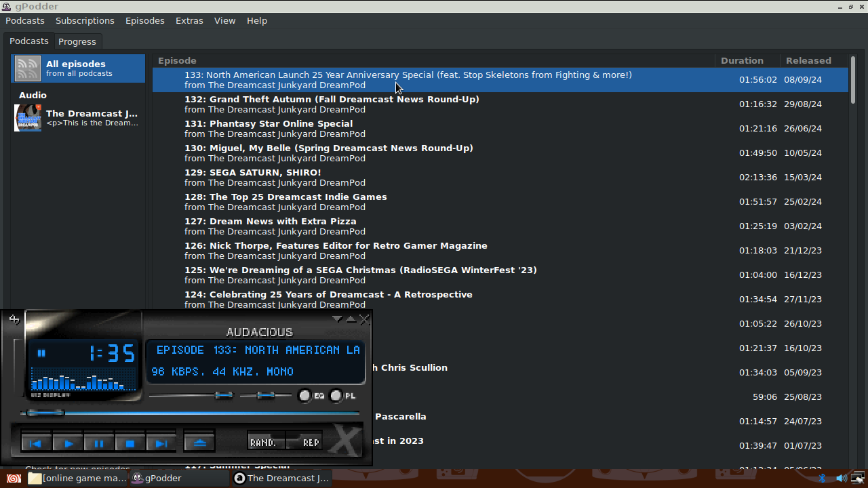This screenshot has width=868, height=488.
Task: Select episode 131: Phantasy Star Online Special
Action: click(500, 129)
